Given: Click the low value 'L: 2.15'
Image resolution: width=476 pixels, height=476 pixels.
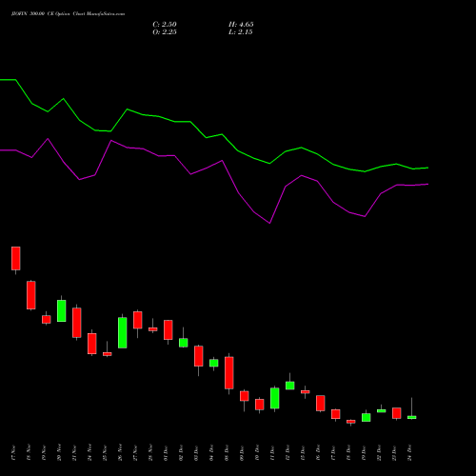Looking at the screenshot, I should tap(241, 32).
